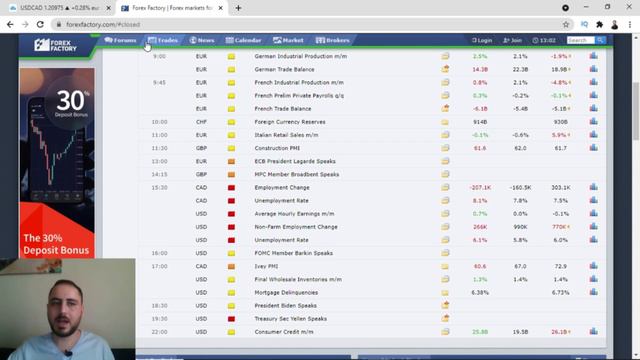This screenshot has width=640, height=360.
Task: Open detail folder for Consumer Credit m/m
Action: [x=445, y=331]
